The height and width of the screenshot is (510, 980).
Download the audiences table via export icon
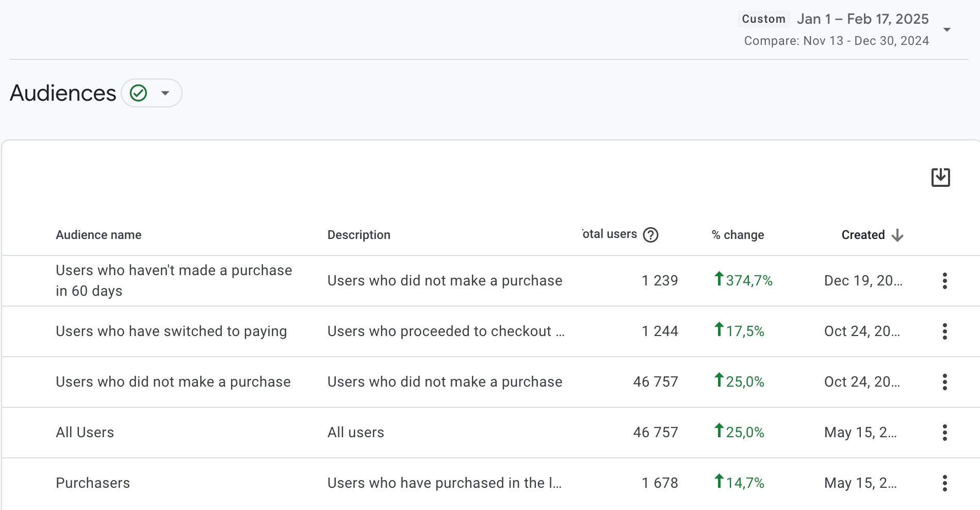(x=941, y=178)
